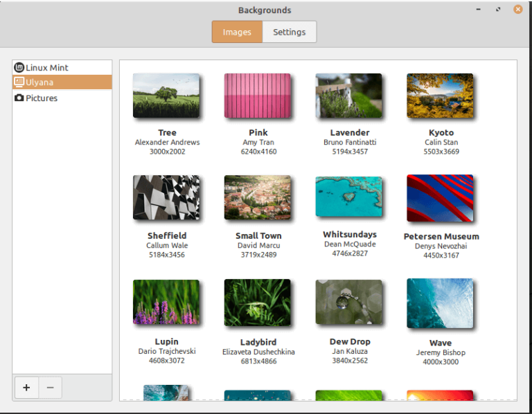The image size is (532, 414).
Task: Remove folder using the minus button
Action: [x=50, y=387]
